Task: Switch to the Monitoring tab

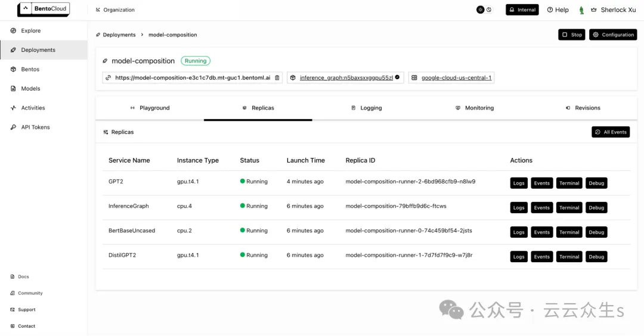Action: pos(475,108)
